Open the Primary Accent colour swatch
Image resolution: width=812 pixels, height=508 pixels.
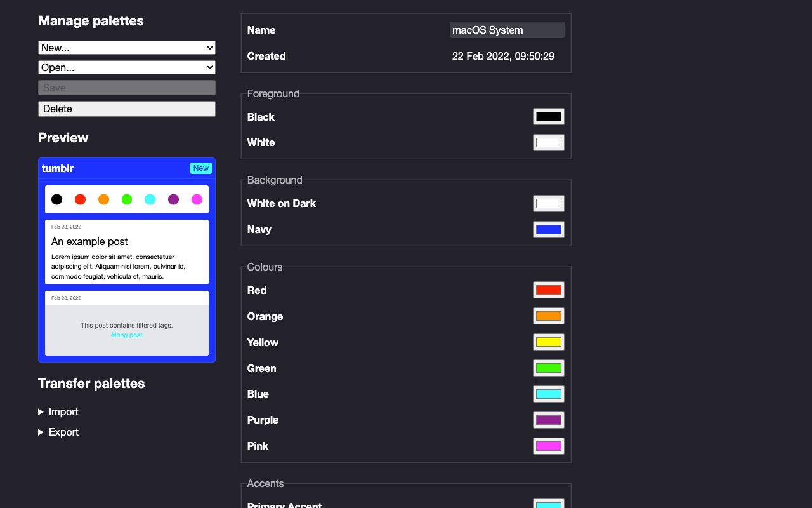coord(549,505)
